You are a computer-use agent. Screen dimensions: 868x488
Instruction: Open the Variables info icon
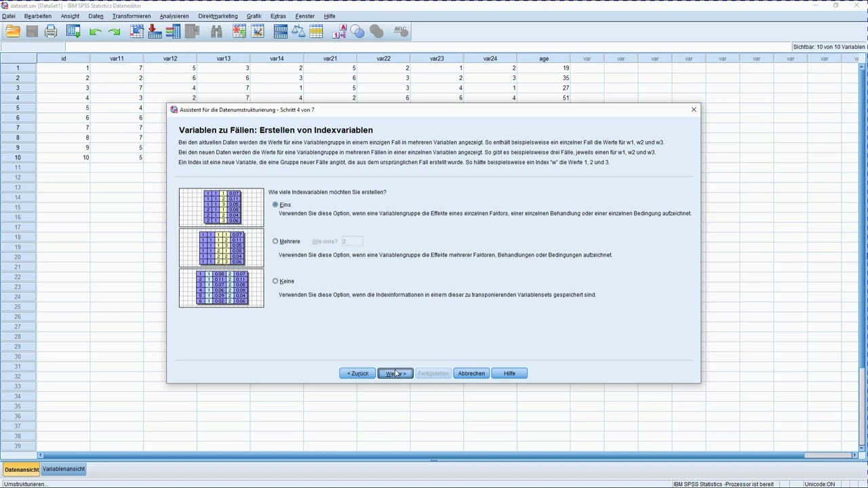tap(173, 31)
